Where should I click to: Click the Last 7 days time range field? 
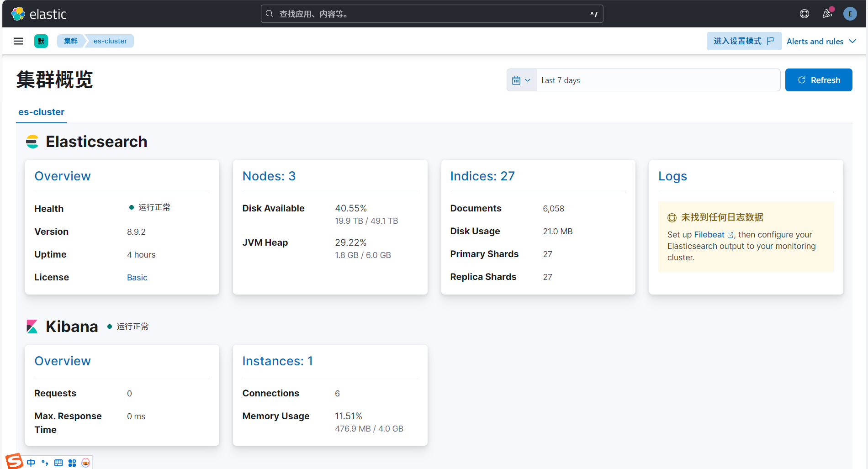tap(658, 80)
